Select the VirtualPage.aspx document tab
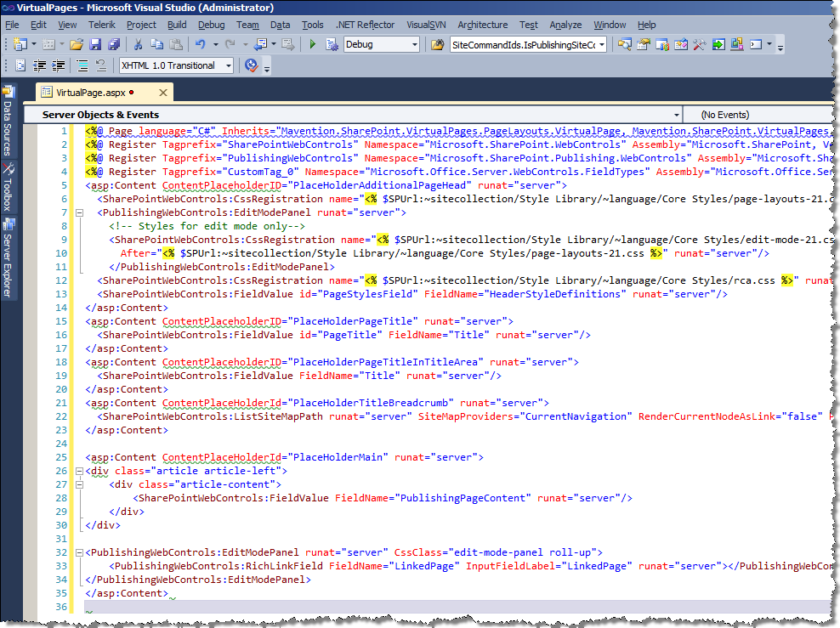840x628 pixels. (90, 93)
